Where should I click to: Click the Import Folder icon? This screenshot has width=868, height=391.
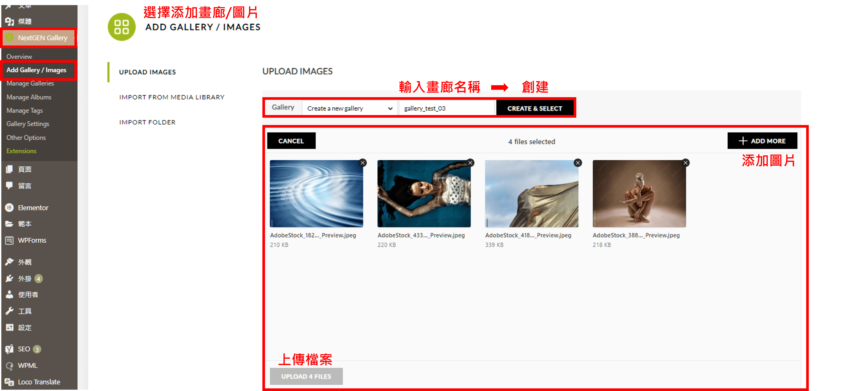(x=147, y=122)
